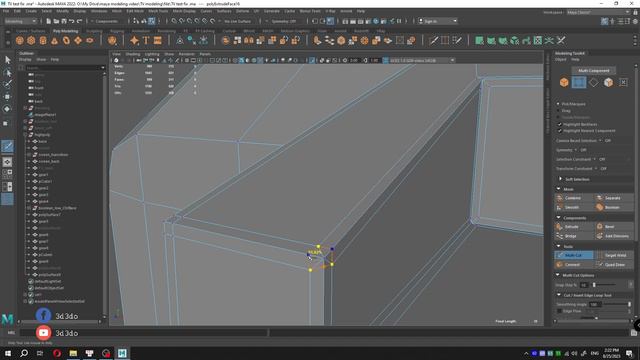
Task: Open the Maya application from the taskbar
Action: [122, 353]
